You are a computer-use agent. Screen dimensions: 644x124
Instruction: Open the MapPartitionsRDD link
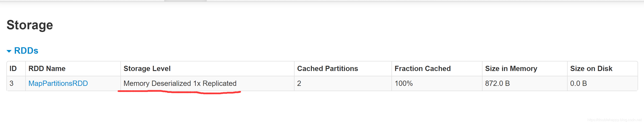(x=58, y=83)
